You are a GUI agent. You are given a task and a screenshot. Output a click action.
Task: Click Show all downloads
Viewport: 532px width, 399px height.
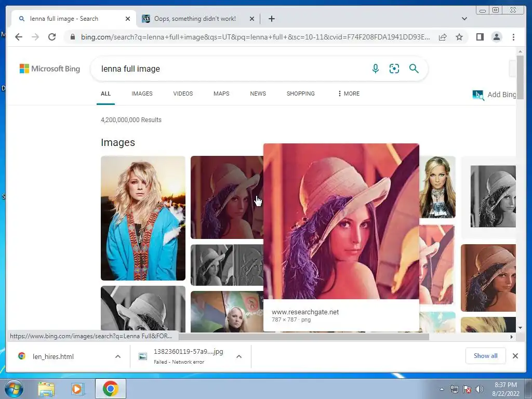tap(486, 356)
